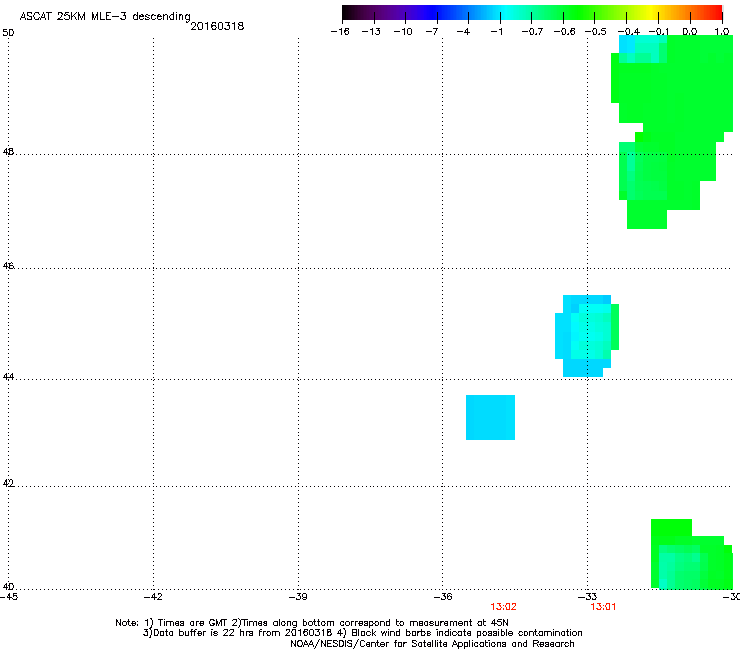Click the colorbar label '-7'
This screenshot has width=740, height=650.
[x=432, y=32]
